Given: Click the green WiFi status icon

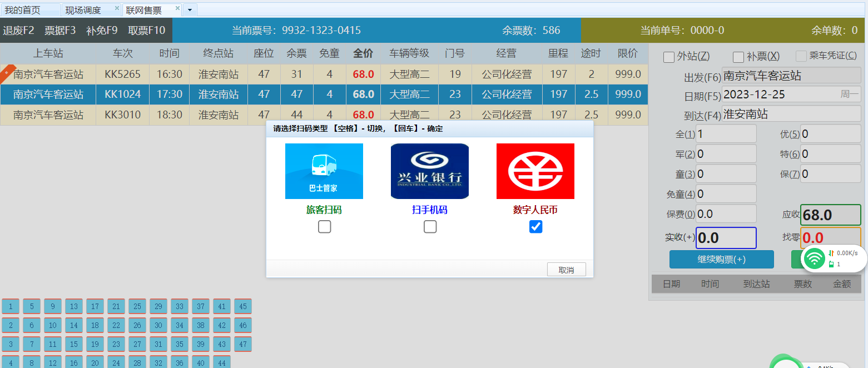Looking at the screenshot, I should tap(815, 258).
